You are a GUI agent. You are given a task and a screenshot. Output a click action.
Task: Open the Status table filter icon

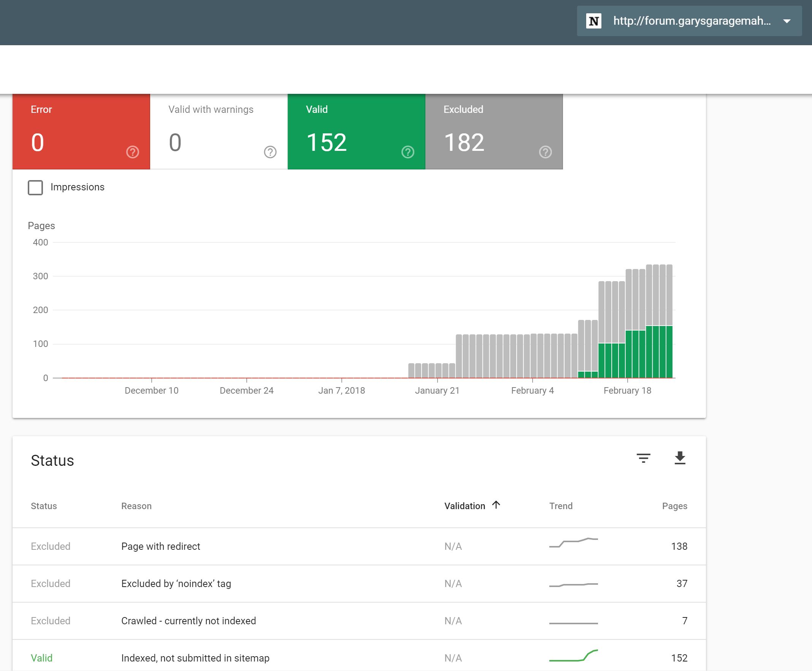(644, 458)
